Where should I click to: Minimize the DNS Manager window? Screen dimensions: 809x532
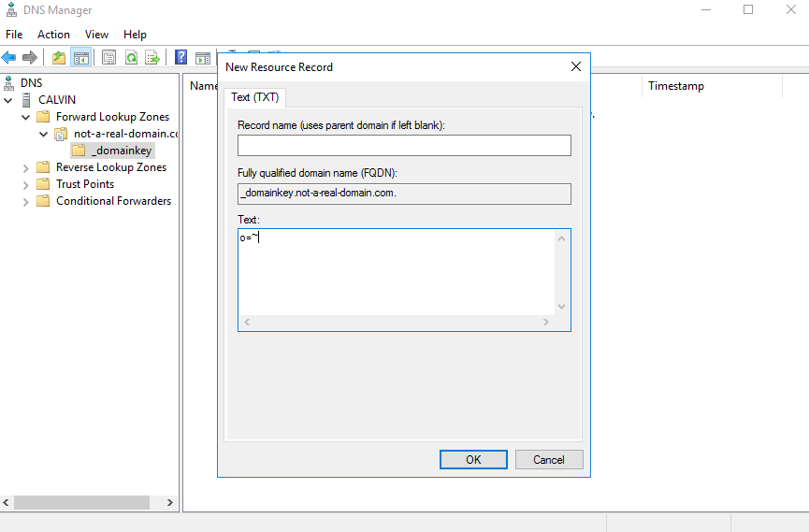(x=706, y=9)
